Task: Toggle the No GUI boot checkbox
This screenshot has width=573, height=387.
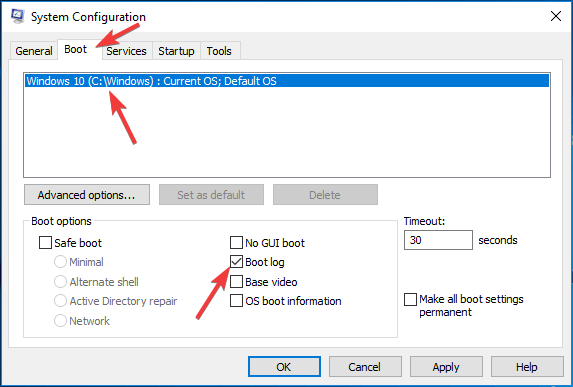Action: [x=236, y=243]
